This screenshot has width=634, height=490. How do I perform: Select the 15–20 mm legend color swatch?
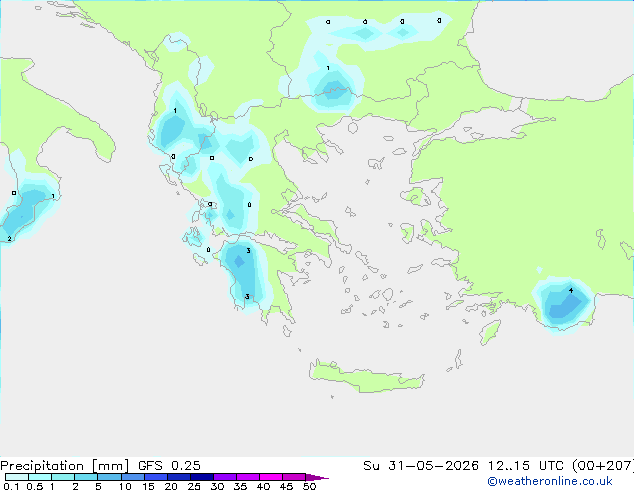pos(155,477)
